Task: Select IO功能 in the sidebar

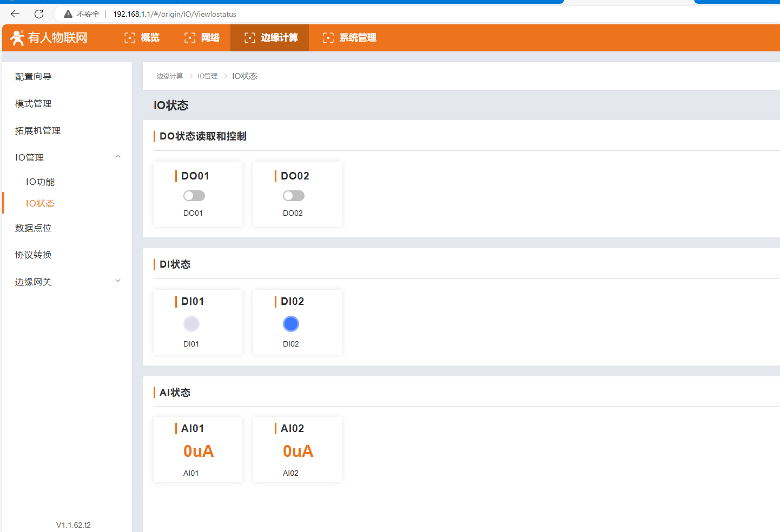Action: (x=41, y=182)
